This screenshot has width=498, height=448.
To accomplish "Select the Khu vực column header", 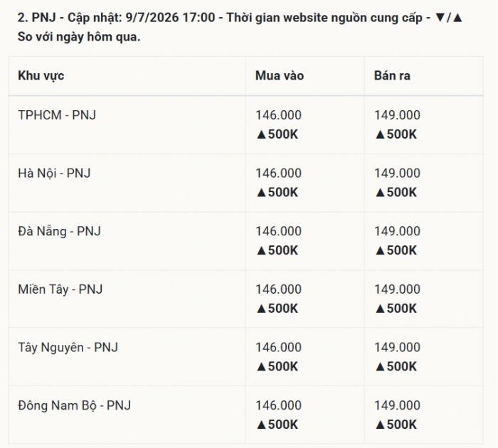I will [x=41, y=76].
